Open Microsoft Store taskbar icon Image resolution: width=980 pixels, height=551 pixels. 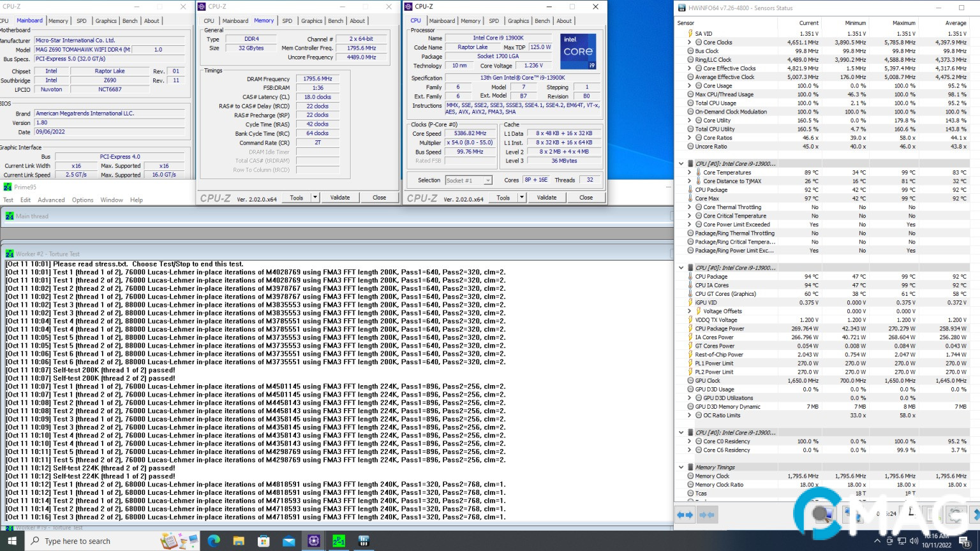tap(264, 541)
